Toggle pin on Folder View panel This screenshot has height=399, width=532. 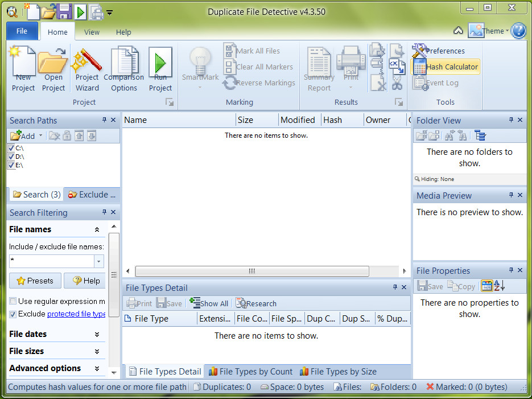coord(511,120)
